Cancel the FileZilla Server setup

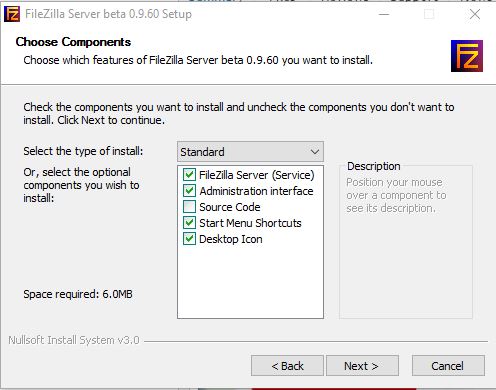(x=448, y=366)
